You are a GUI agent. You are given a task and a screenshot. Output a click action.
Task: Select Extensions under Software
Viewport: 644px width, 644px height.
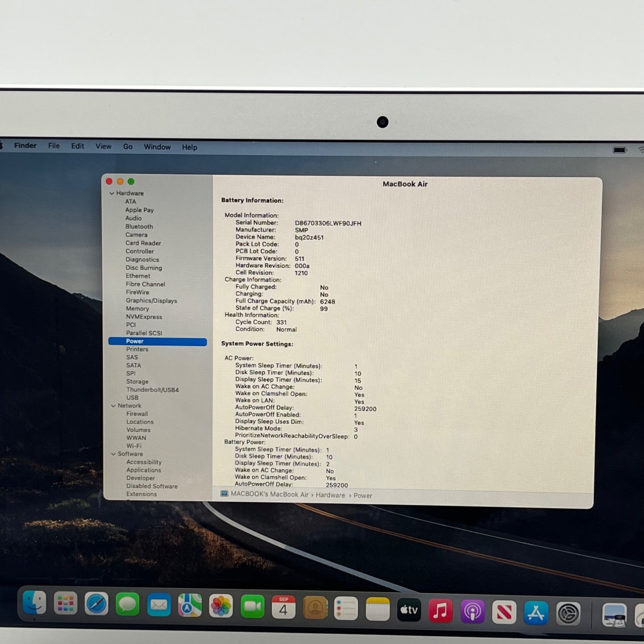point(141,494)
